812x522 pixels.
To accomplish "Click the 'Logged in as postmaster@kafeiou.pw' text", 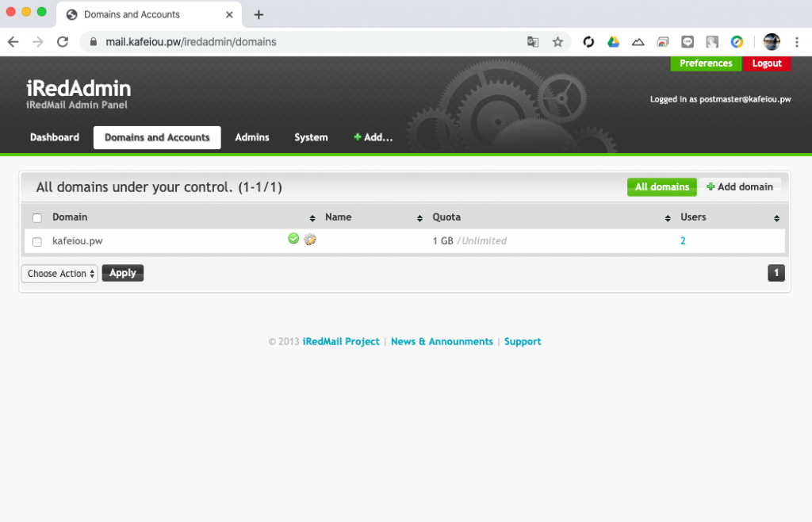I will 720,99.
